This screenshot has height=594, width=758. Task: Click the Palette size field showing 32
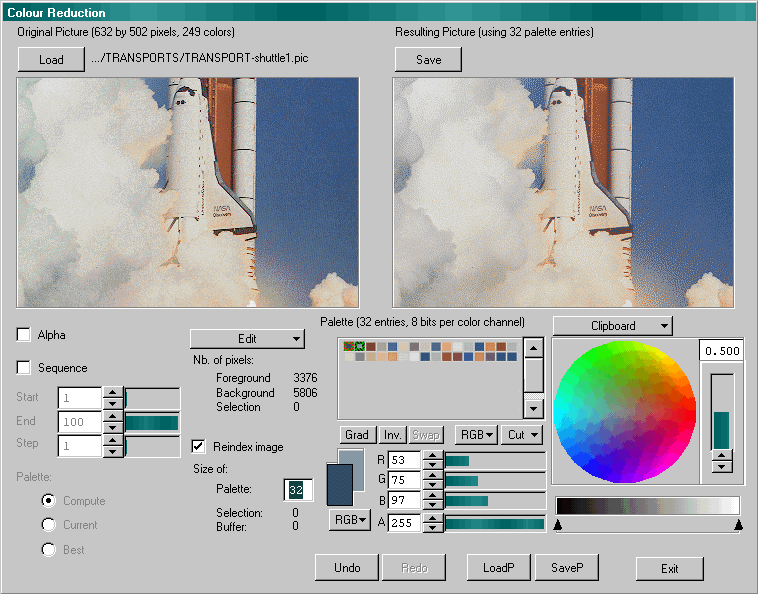pyautogui.click(x=297, y=490)
